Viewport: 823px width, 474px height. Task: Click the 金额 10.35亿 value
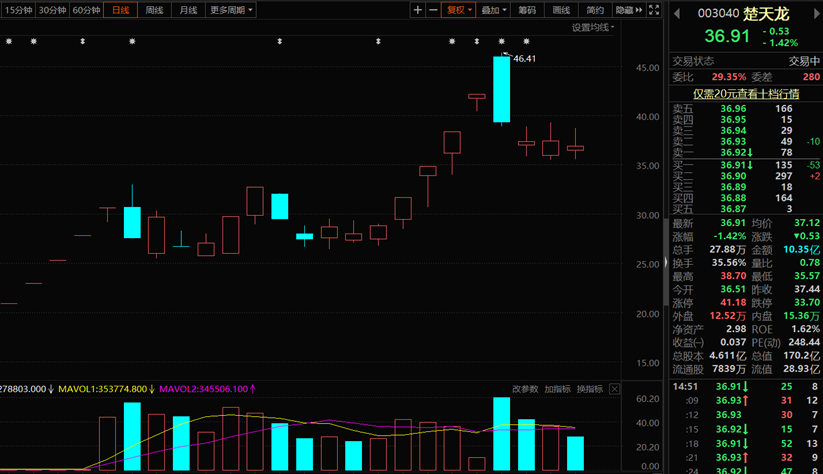[x=801, y=250]
